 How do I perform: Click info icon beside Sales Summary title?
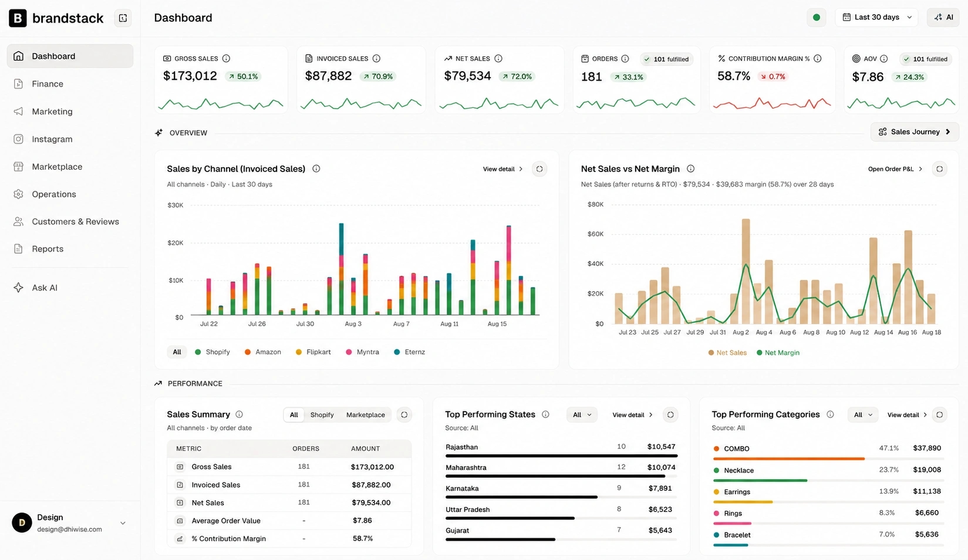click(239, 414)
